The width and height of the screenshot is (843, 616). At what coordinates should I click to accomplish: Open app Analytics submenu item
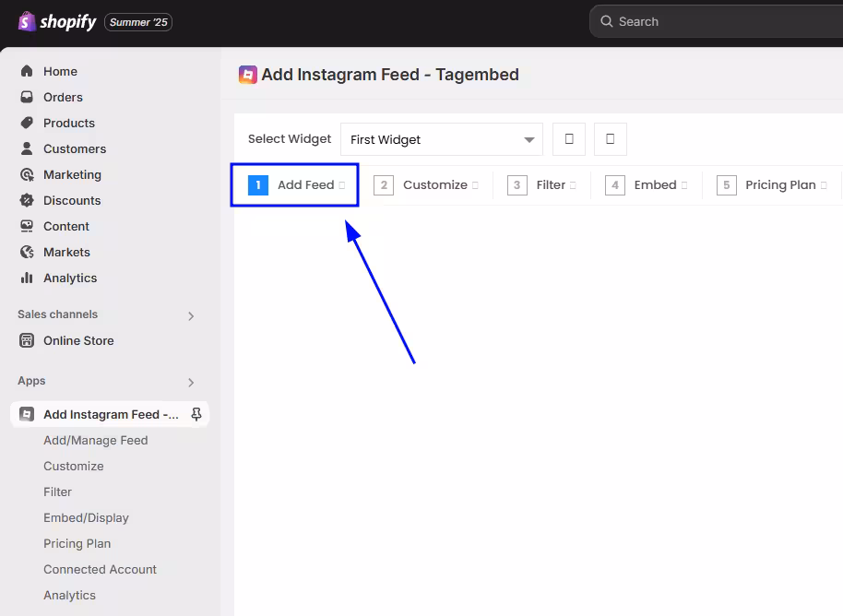click(x=69, y=595)
